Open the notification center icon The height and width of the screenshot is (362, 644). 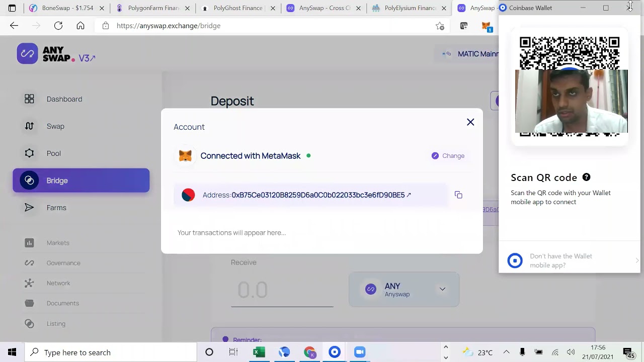click(628, 352)
